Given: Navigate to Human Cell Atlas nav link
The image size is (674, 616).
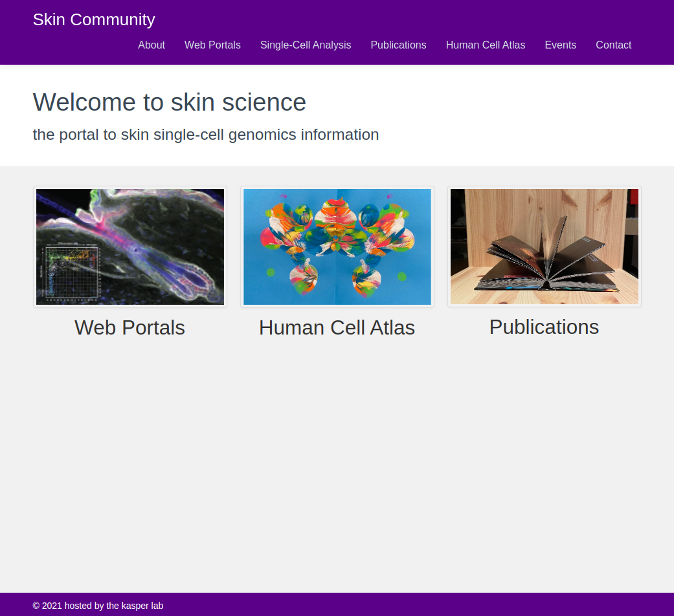Looking at the screenshot, I should coord(486,45).
